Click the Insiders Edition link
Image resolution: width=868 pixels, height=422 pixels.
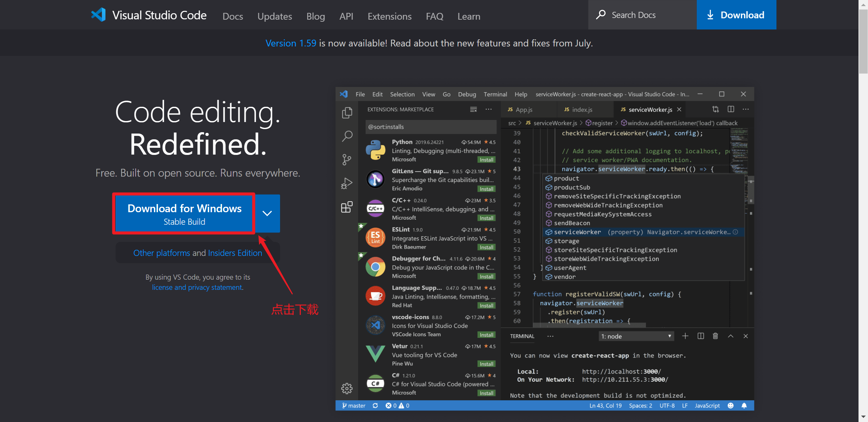pos(235,253)
